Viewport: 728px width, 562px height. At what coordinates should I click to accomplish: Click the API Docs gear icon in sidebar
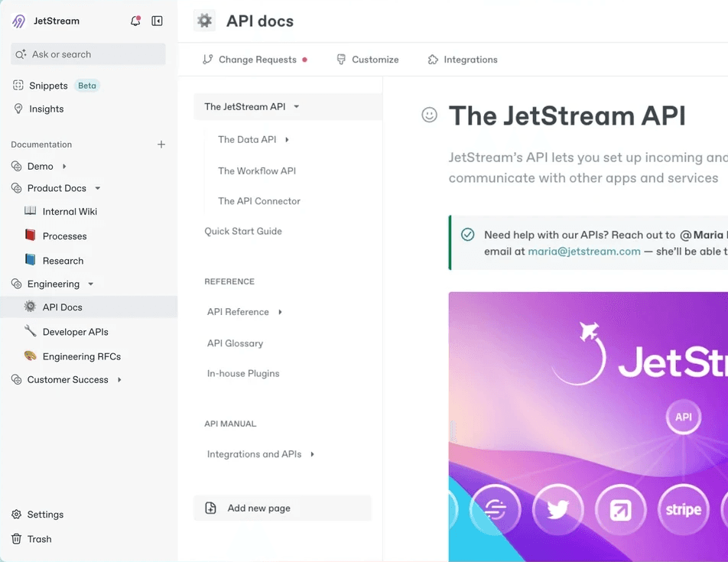click(30, 307)
